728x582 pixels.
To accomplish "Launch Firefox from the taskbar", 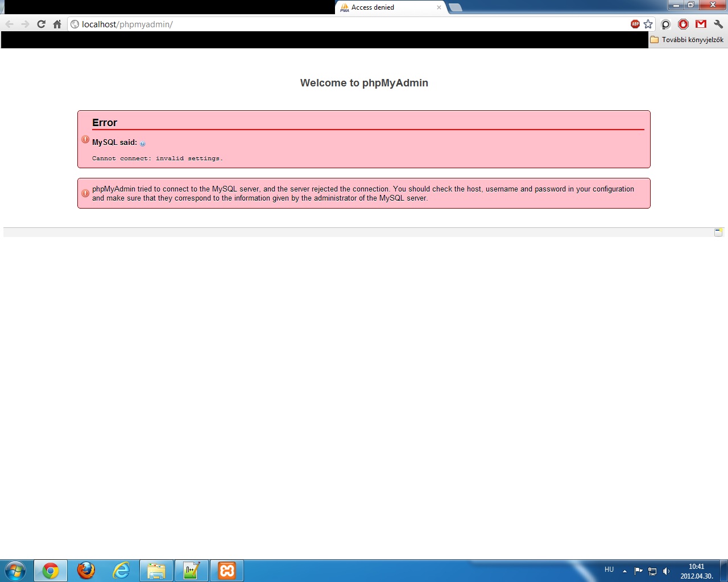I will 86,571.
